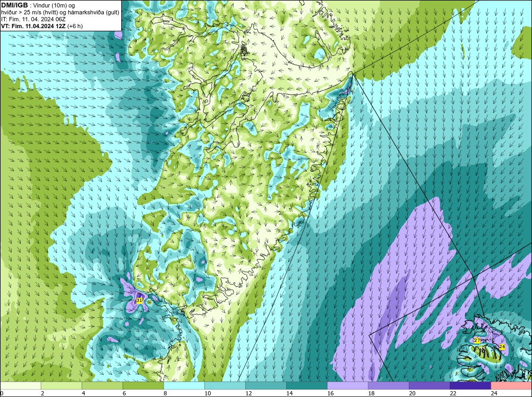Screen dimensions: 532x397
Task: Click the DMI/IGB title text
Action: click(14, 5)
